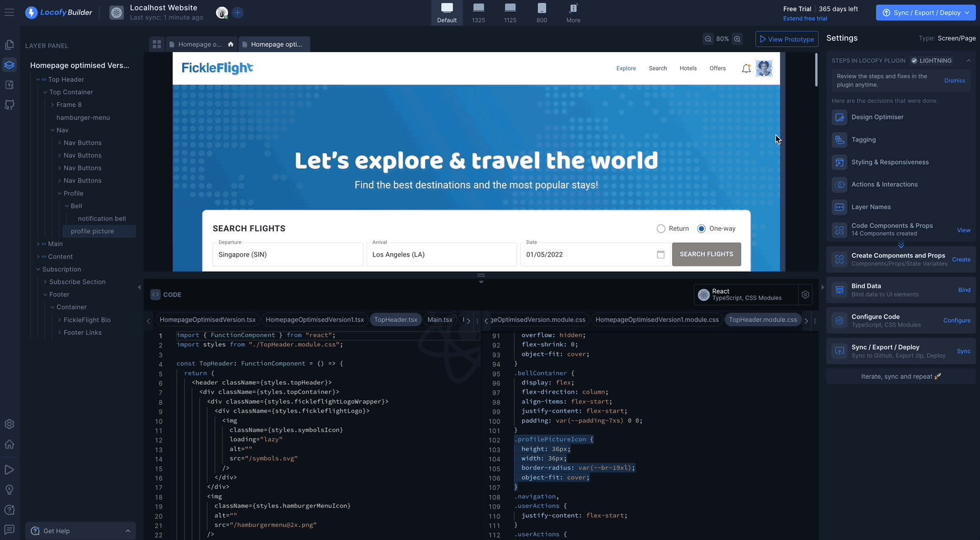This screenshot has width=980, height=540.
Task: Select the One-way radio button
Action: pyautogui.click(x=701, y=229)
